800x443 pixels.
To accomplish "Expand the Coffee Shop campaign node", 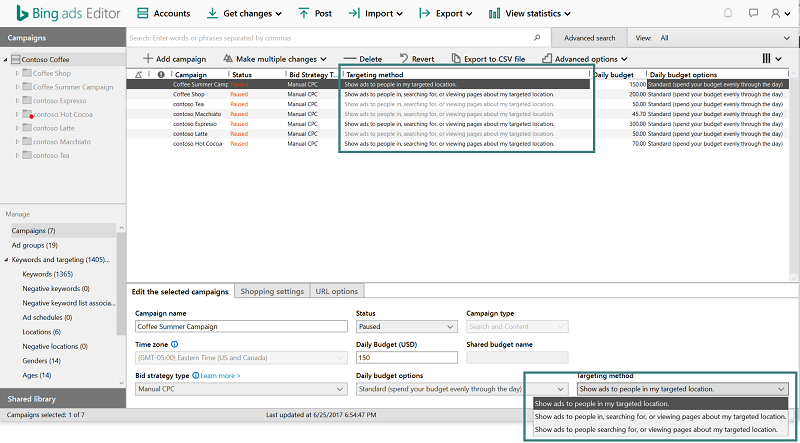I will (17, 73).
